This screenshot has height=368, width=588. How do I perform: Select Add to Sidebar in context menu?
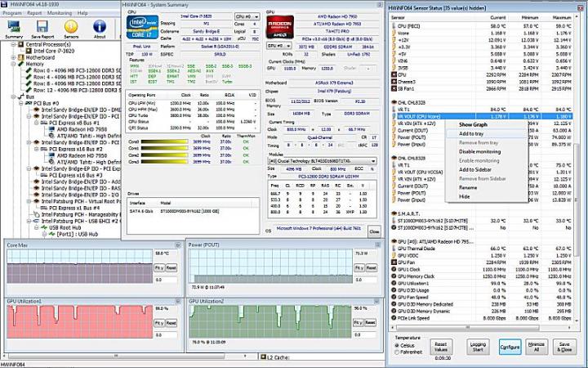(x=474, y=170)
